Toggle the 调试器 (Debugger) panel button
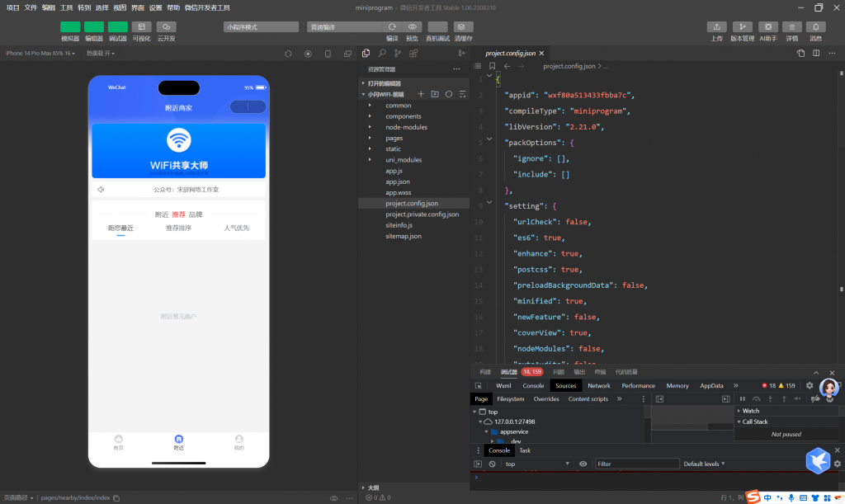Image resolution: width=845 pixels, height=504 pixels. [118, 27]
